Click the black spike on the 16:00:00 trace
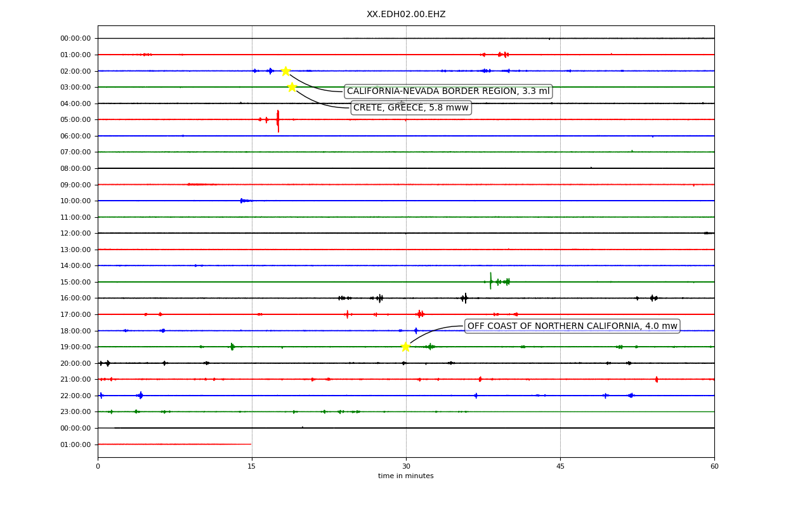812x508 pixels. pyautogui.click(x=465, y=298)
